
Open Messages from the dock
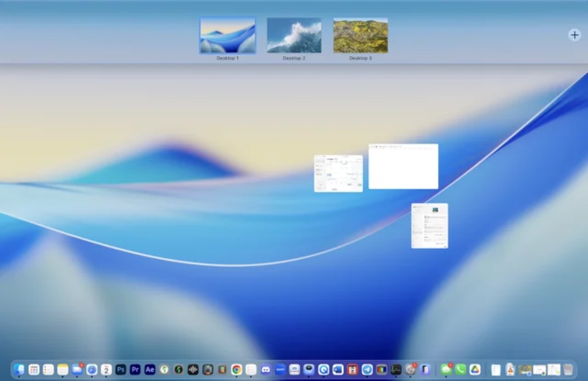pos(446,369)
